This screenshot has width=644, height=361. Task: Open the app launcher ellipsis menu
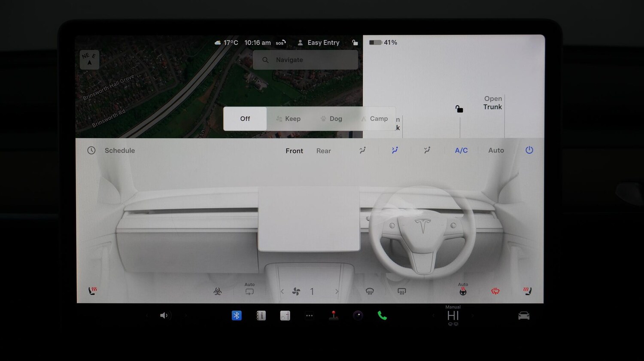pyautogui.click(x=310, y=315)
